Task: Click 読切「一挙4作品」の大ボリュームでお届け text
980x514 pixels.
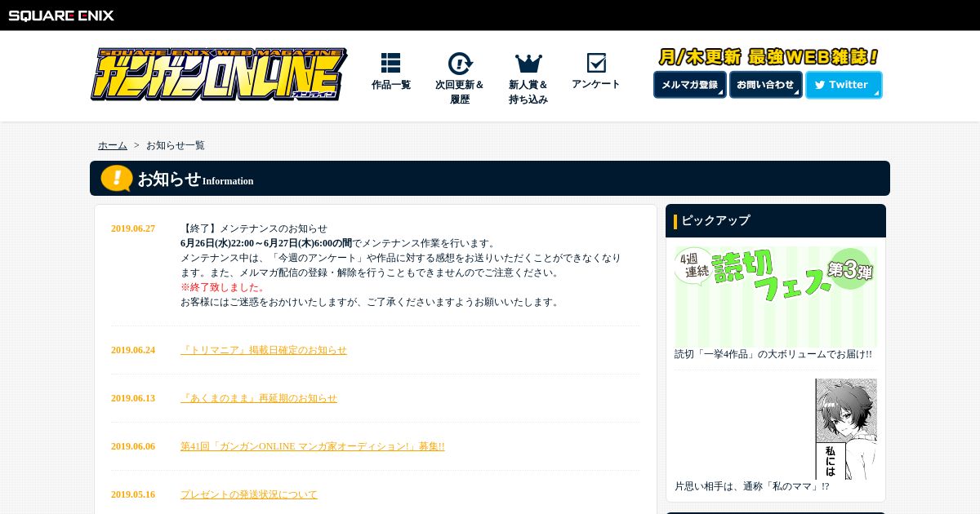Action: pos(773,354)
